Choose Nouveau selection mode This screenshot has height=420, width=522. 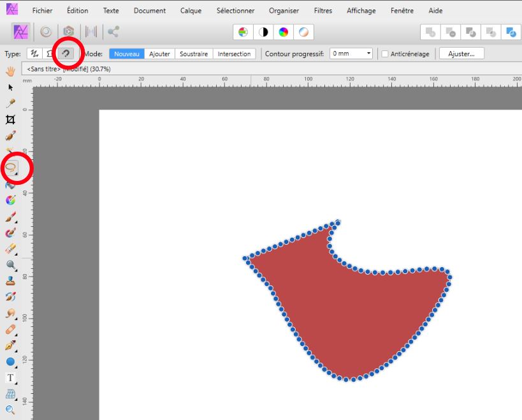tap(127, 54)
